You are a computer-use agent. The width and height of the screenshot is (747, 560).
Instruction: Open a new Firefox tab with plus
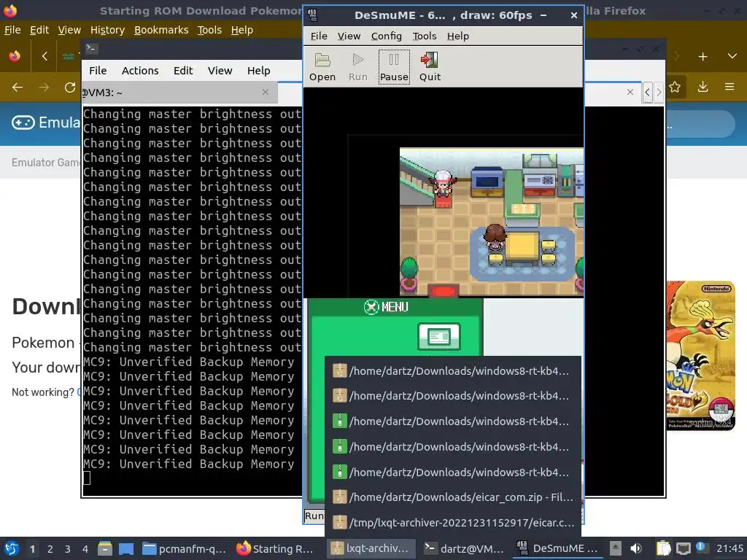(x=703, y=57)
